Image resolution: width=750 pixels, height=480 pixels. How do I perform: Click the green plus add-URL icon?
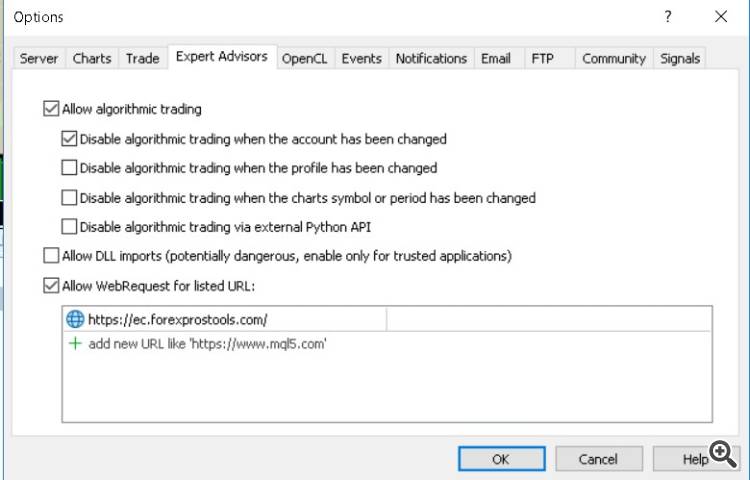click(x=75, y=343)
